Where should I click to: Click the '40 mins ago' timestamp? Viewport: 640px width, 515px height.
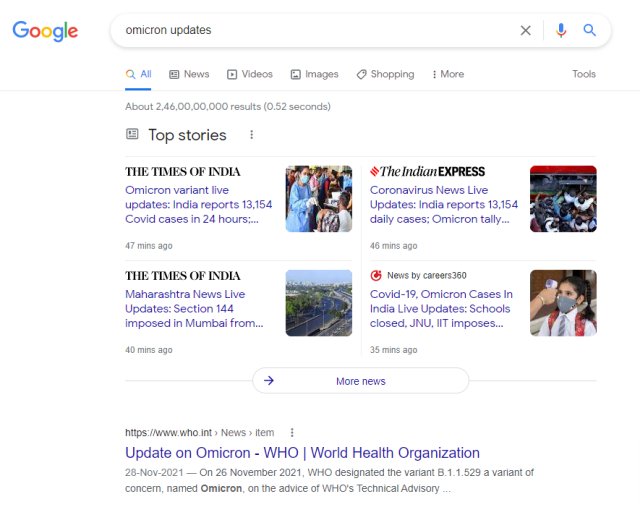pyautogui.click(x=149, y=350)
